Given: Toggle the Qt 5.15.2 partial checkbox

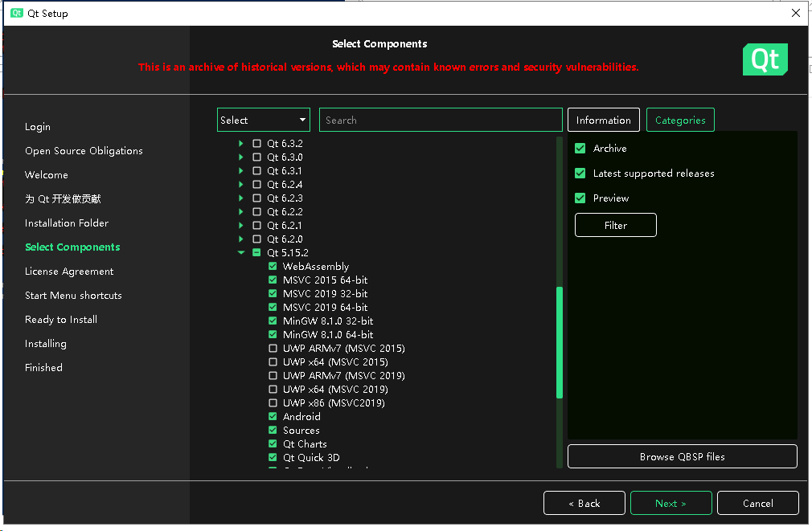Looking at the screenshot, I should 256,252.
